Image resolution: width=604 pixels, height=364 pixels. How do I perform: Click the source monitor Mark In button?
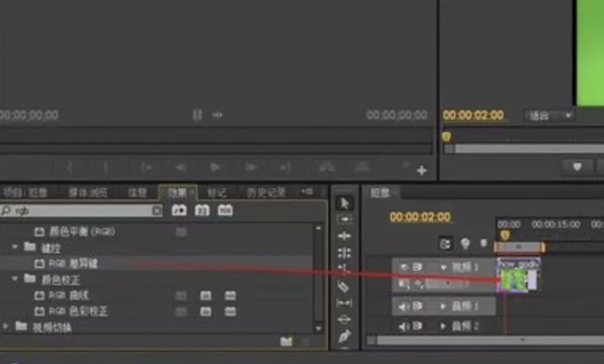point(71,167)
